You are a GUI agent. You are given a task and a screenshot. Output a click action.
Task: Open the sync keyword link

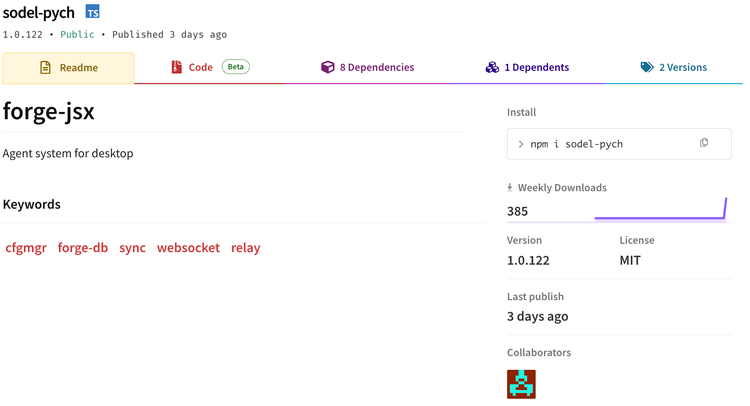pos(132,248)
